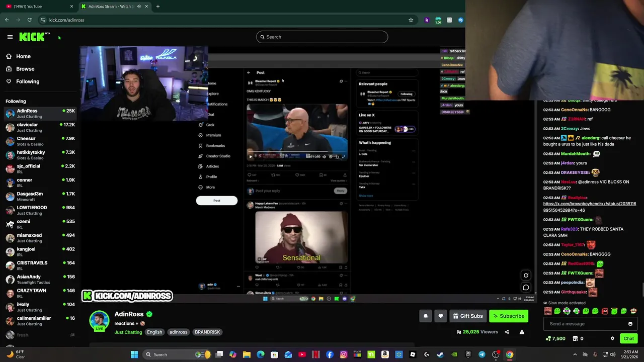
Task: Open conner channel in Following list
Action: (x=40, y=183)
